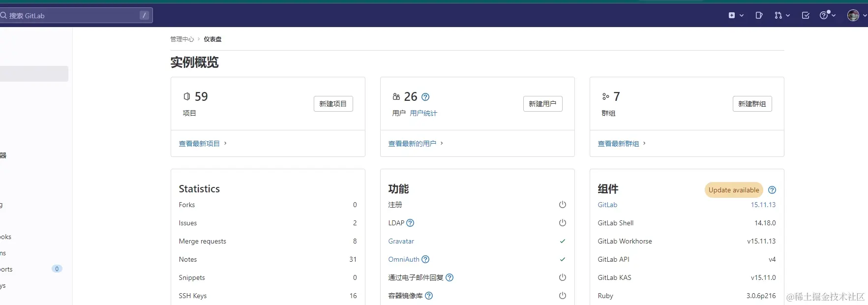Click the LDAP help icon
The height and width of the screenshot is (305, 868).
(410, 223)
